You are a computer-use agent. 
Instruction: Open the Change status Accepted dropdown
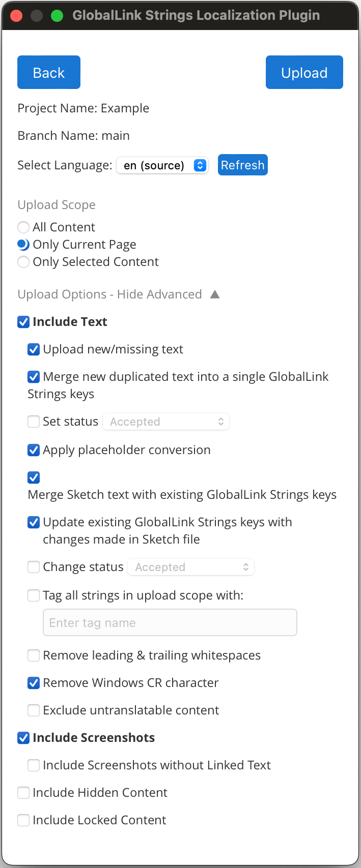point(191,567)
